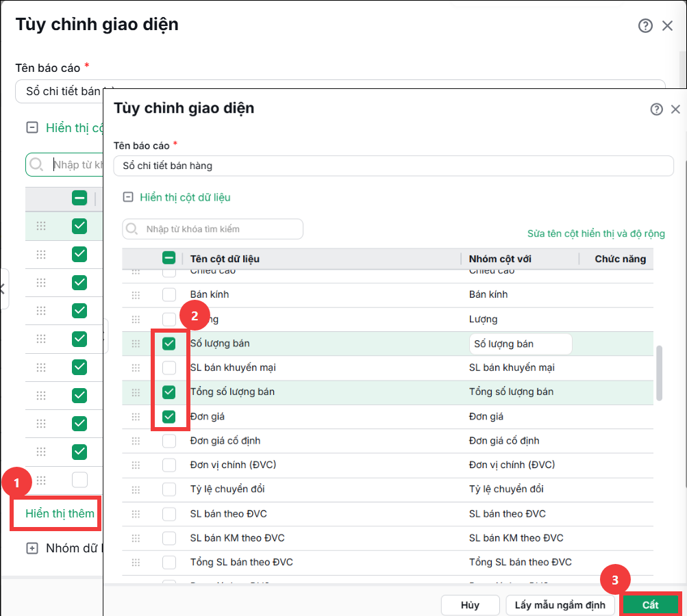Toggle select-all checkbox in column header
Viewport: 687px width, 616px height.
click(168, 258)
